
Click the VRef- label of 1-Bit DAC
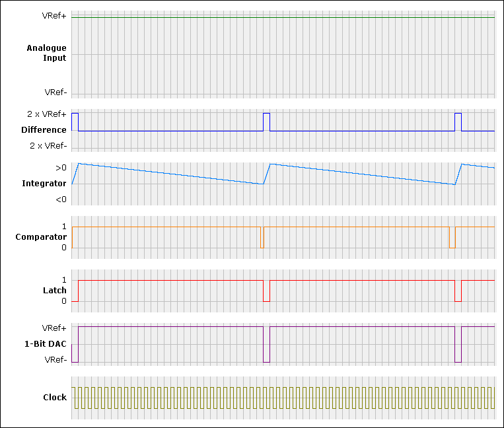[55, 359]
